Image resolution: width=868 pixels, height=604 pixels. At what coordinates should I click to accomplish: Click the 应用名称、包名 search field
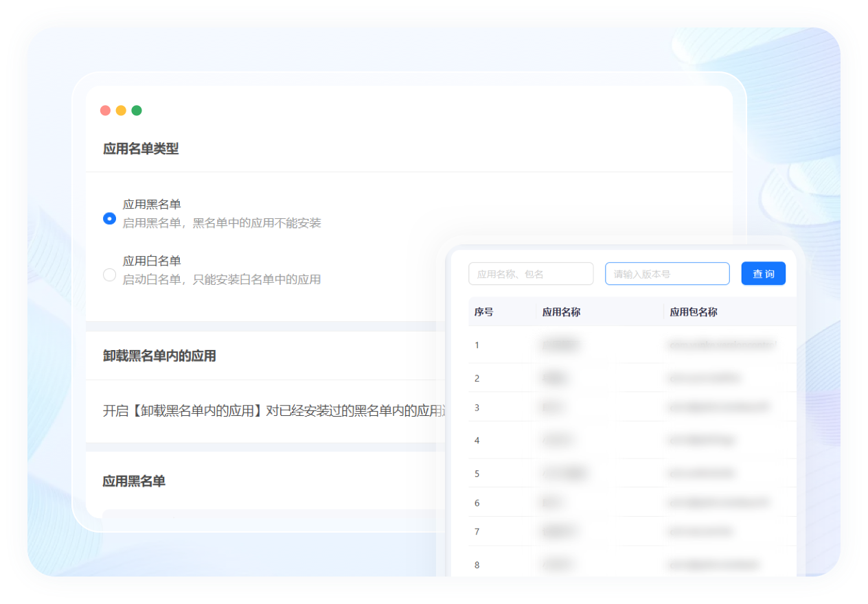(x=530, y=274)
